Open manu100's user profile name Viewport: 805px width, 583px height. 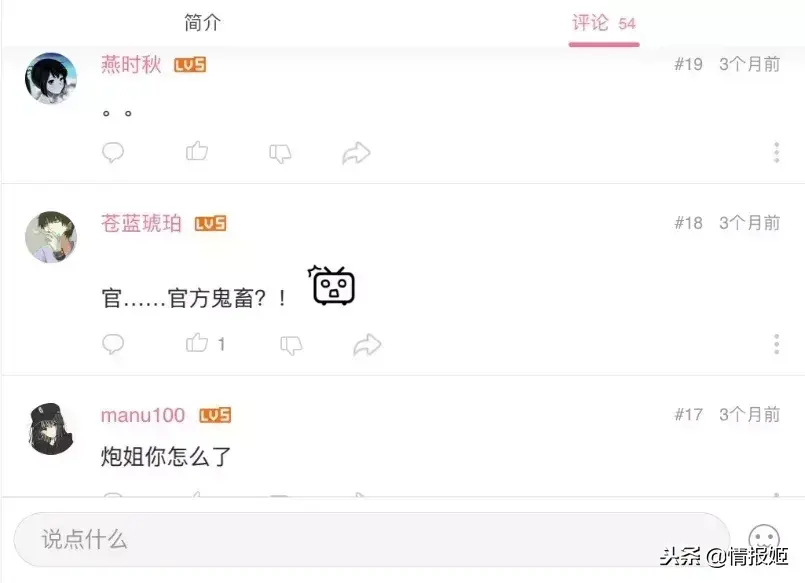point(143,415)
